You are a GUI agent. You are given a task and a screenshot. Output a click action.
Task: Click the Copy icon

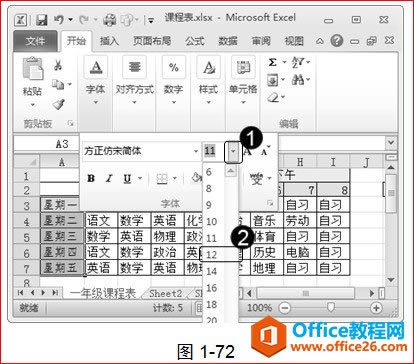pyautogui.click(x=58, y=84)
